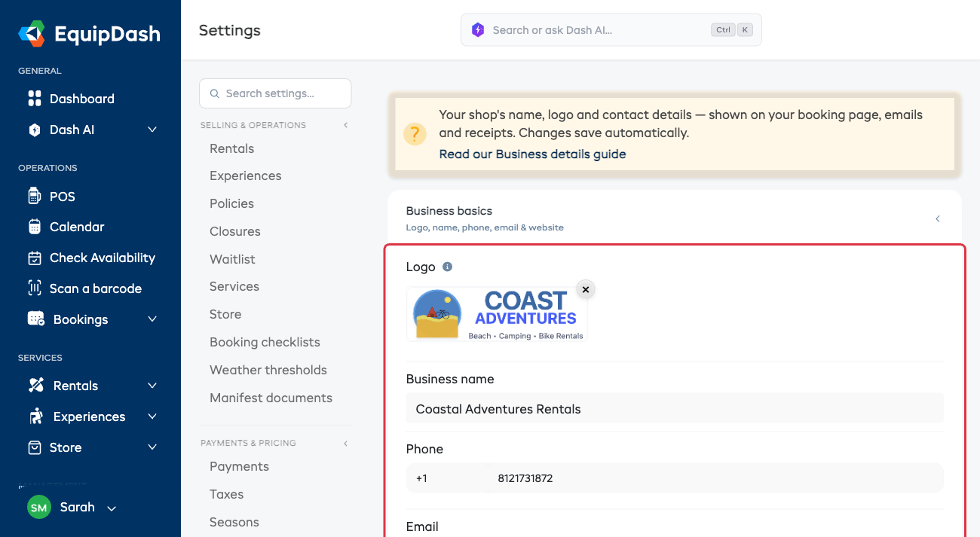Collapse the Business basics section
The height and width of the screenshot is (537, 980).
[x=938, y=218]
